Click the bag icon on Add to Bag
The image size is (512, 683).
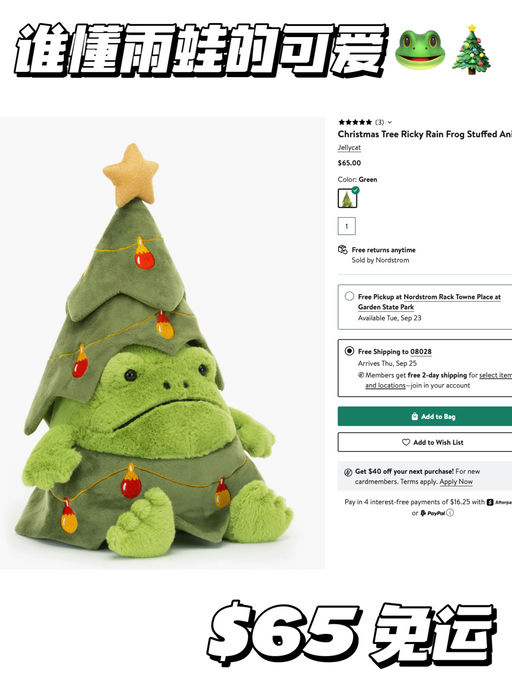pyautogui.click(x=414, y=416)
